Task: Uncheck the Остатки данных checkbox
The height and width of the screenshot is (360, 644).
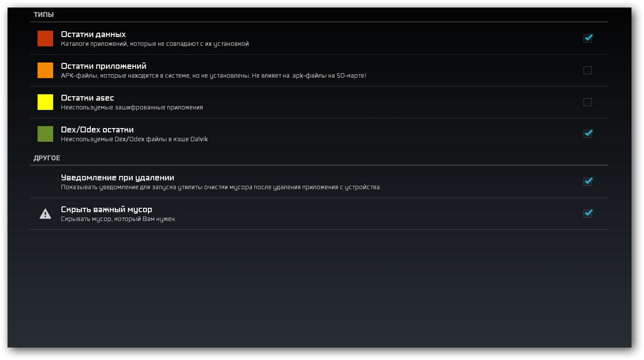Action: click(587, 38)
